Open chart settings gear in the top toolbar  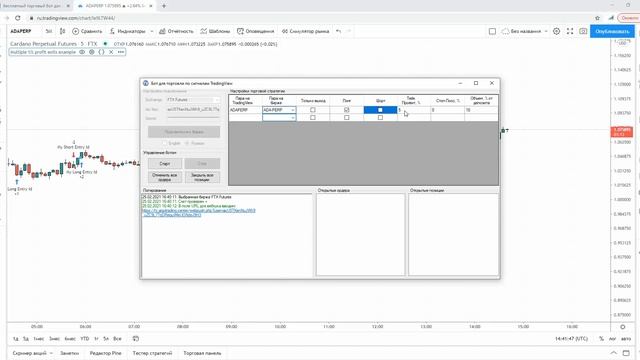tap(556, 31)
